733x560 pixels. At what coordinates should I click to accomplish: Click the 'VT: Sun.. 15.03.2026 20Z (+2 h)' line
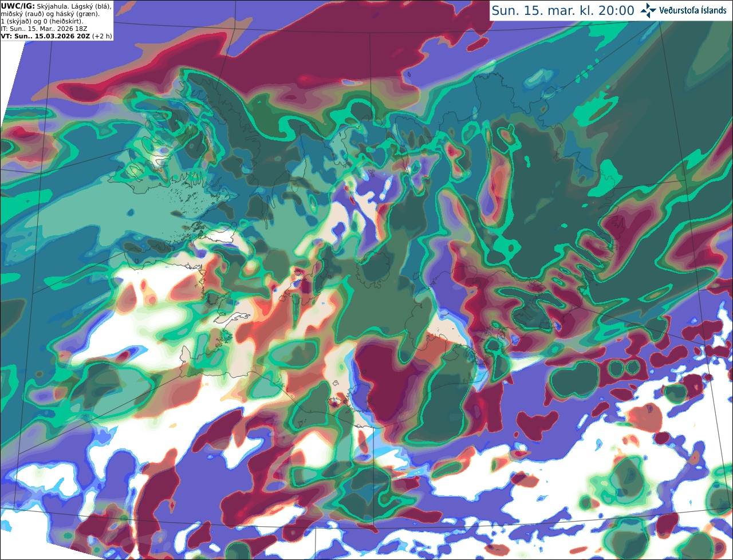[57, 36]
